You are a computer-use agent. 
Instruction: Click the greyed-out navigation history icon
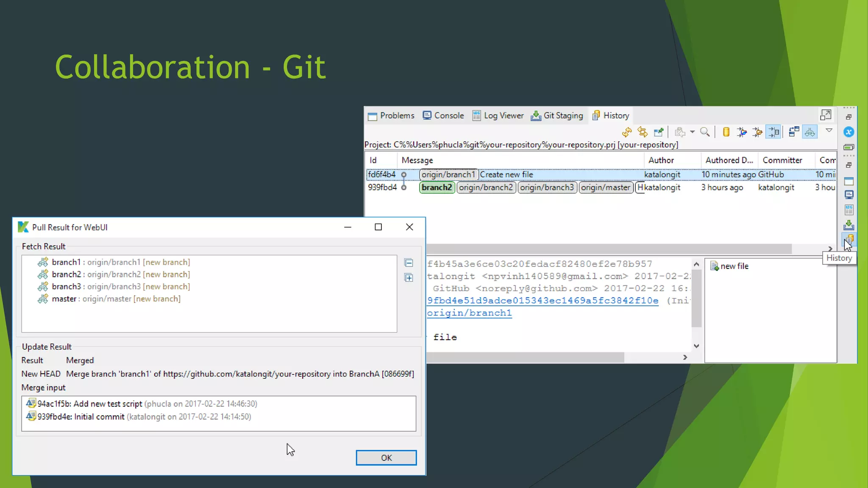680,132
